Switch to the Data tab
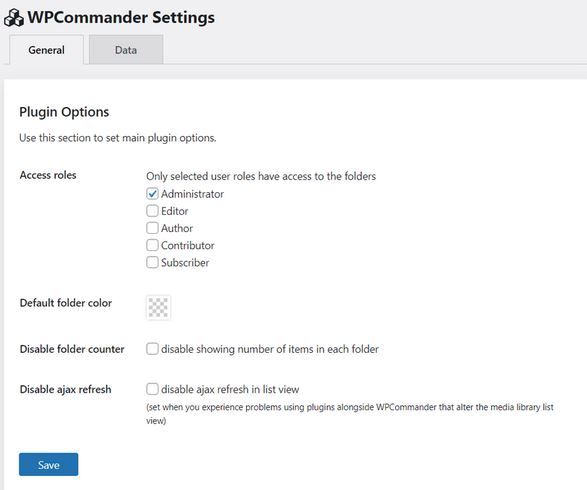This screenshot has width=587, height=490. tap(126, 50)
